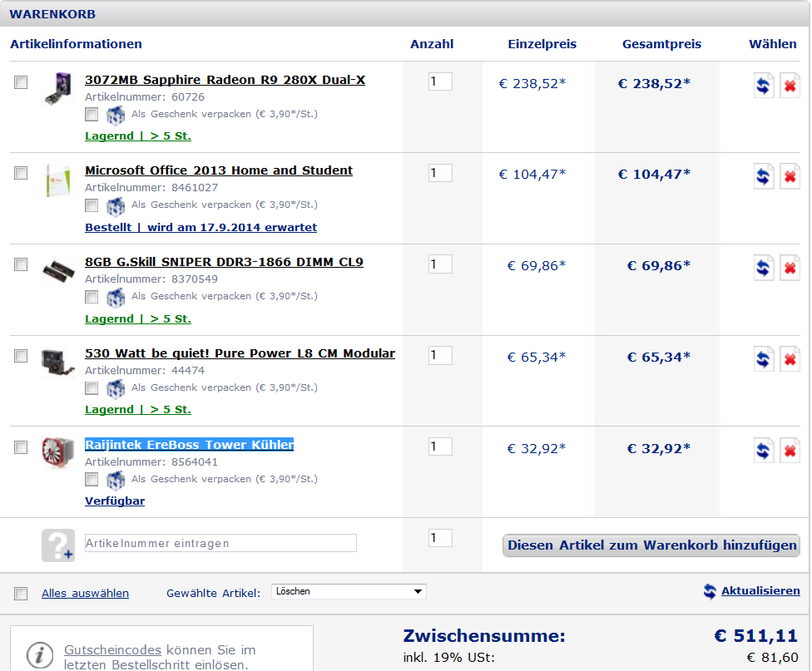The height and width of the screenshot is (671, 812).
Task: Click Bestellt wird am 17.9.2014 erwartet link
Action: pyautogui.click(x=201, y=227)
